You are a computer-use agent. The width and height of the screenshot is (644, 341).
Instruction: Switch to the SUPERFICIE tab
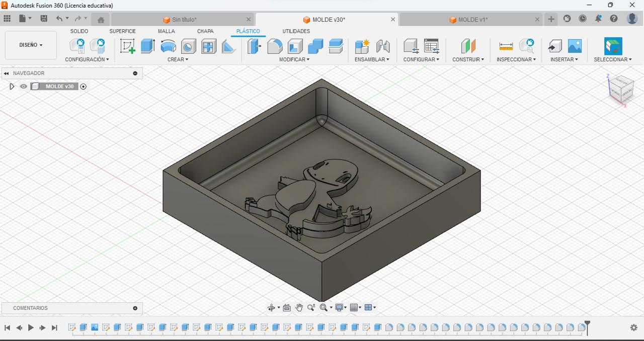[x=123, y=31]
